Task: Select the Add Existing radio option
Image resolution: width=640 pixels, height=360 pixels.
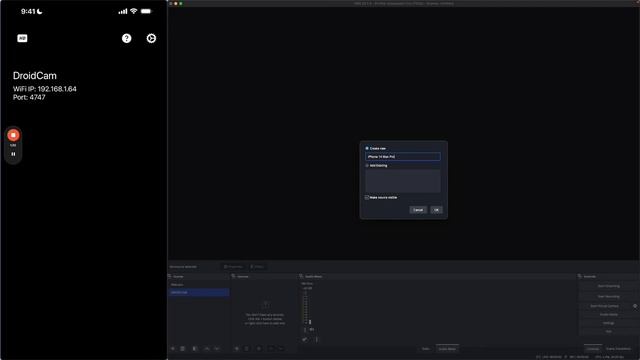Action: click(x=367, y=165)
